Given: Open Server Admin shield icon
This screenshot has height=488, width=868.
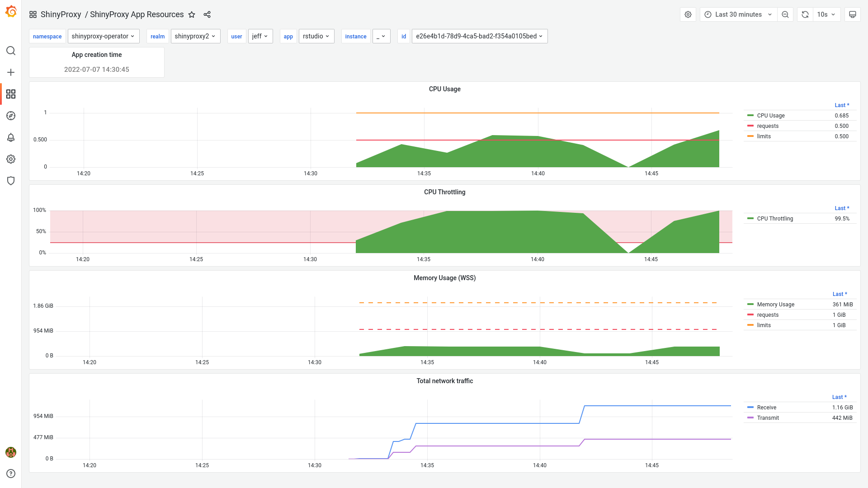Looking at the screenshot, I should pos(11,181).
